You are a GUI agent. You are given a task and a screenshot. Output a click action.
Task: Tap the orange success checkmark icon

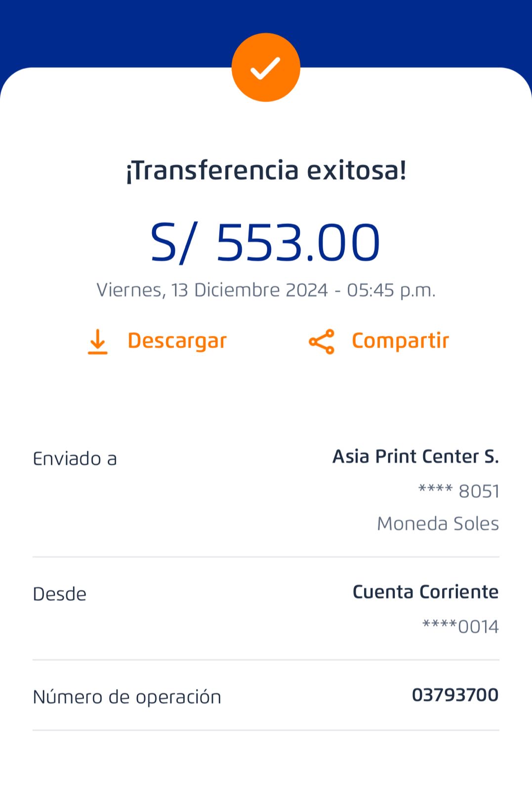tap(266, 68)
